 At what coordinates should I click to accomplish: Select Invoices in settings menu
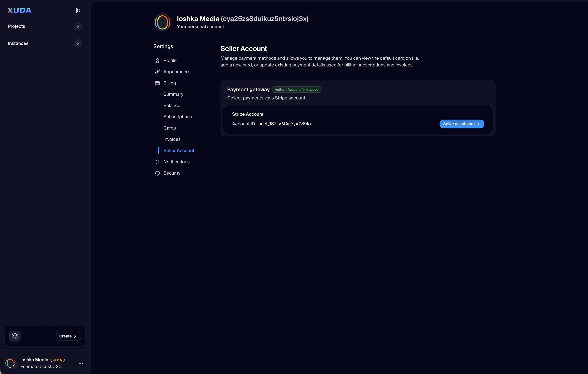[x=172, y=139]
